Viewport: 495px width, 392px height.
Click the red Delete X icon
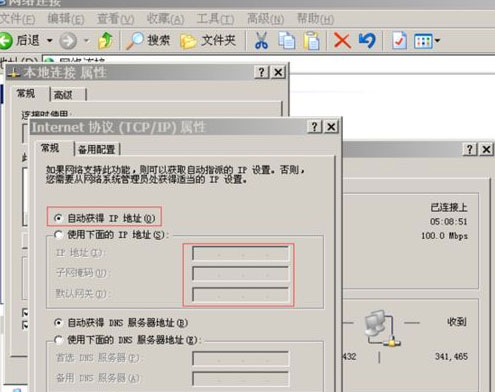coord(342,41)
